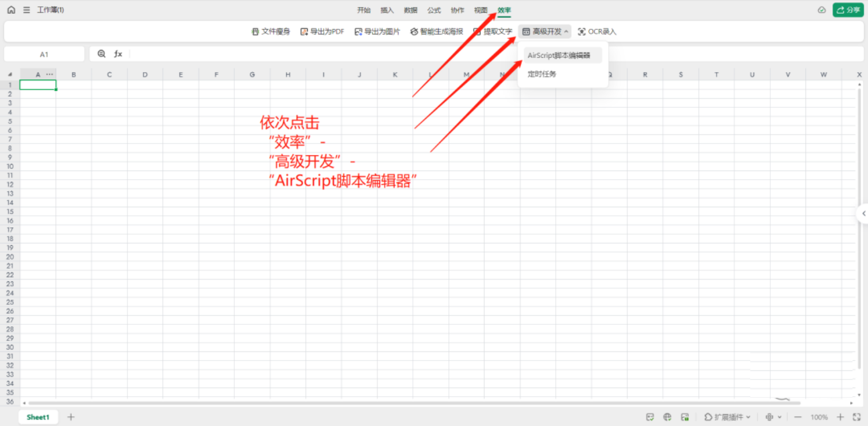Screen dimensions: 868x426
Task: Click the horizontal scroll left arrow
Action: pyautogui.click(x=24, y=403)
